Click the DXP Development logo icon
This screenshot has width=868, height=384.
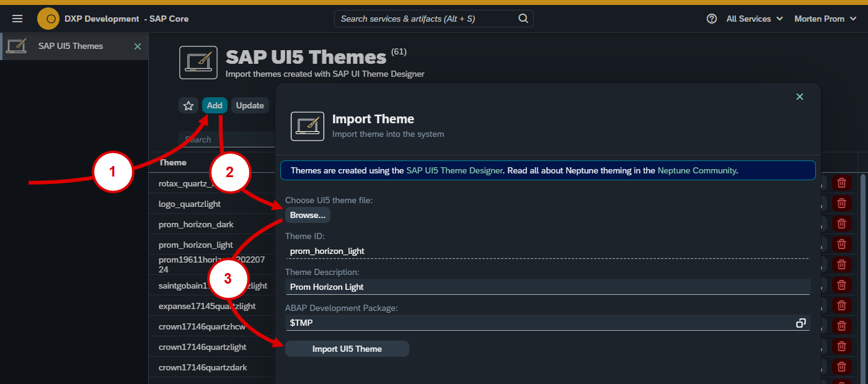coord(48,19)
